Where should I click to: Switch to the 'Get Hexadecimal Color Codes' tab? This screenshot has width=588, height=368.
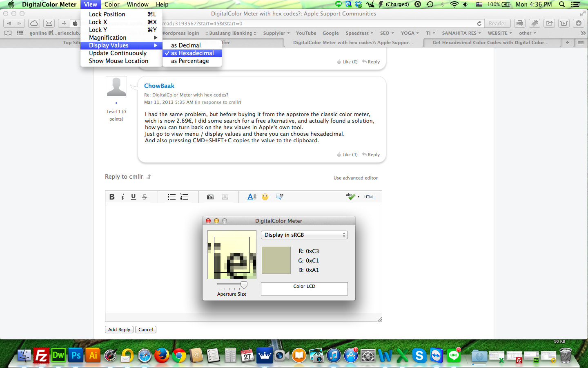(x=490, y=43)
